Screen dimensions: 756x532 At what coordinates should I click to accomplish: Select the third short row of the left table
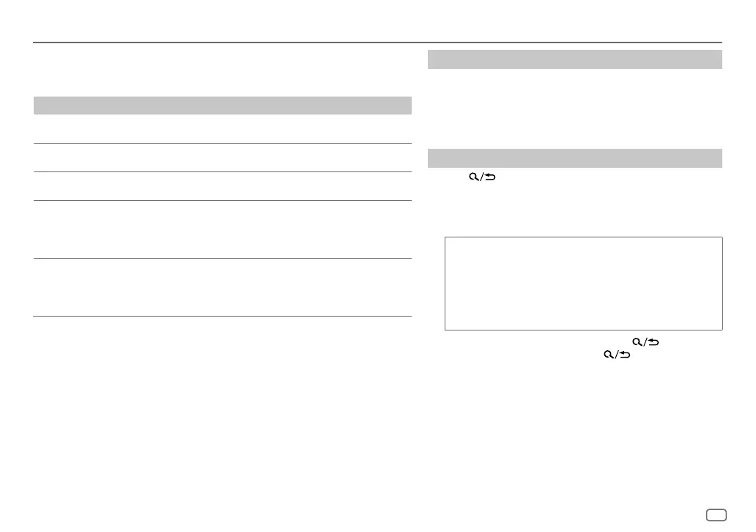(x=222, y=186)
